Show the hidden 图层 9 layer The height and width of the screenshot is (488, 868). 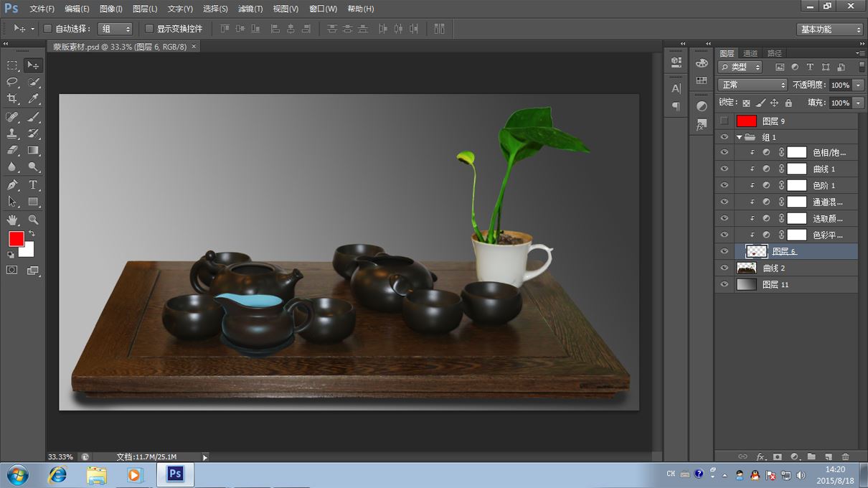pyautogui.click(x=724, y=121)
